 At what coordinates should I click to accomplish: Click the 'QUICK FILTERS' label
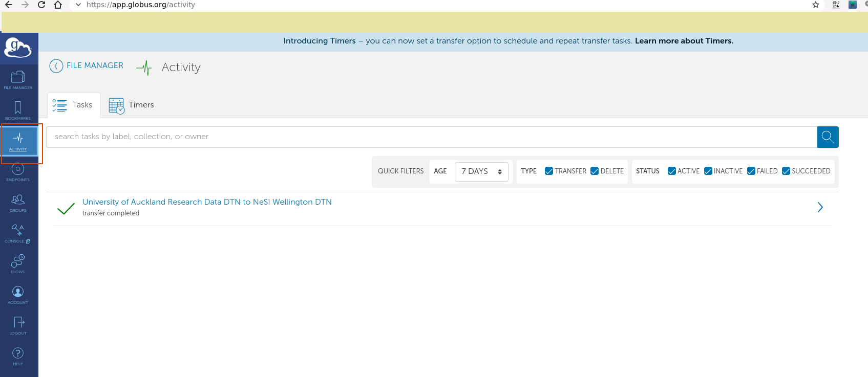(x=400, y=171)
